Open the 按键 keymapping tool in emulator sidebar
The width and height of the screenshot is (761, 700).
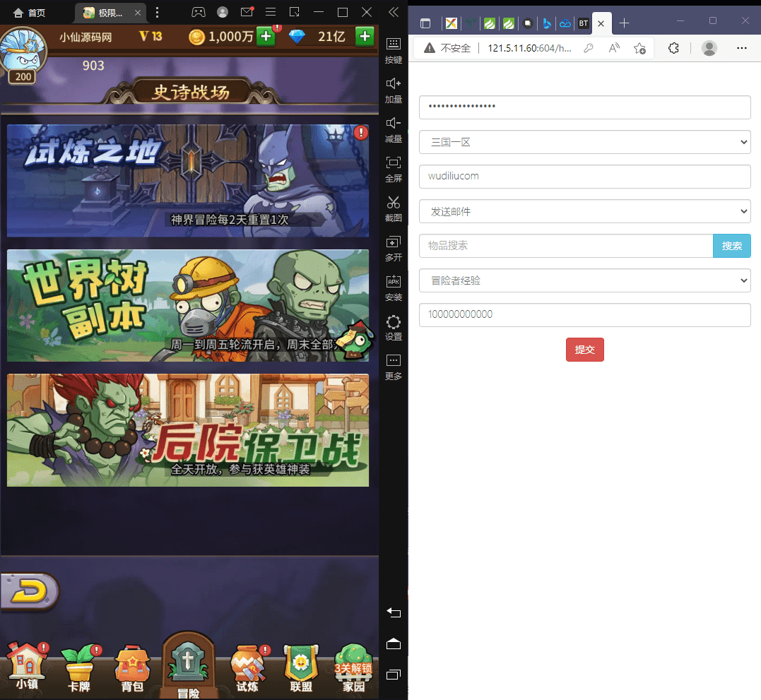[x=393, y=50]
